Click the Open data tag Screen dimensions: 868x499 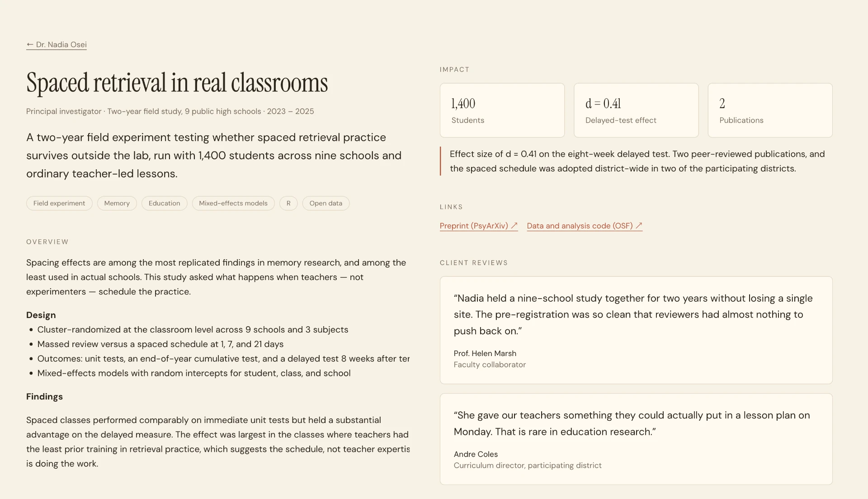(x=326, y=203)
